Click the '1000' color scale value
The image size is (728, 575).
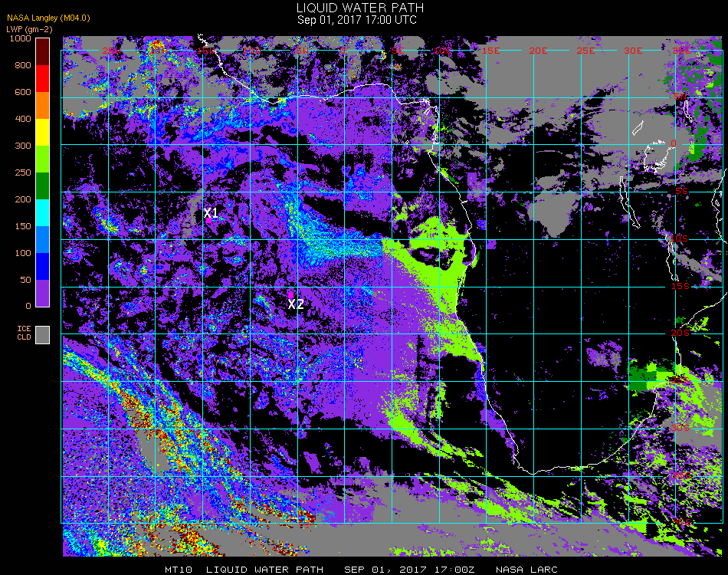tap(21, 38)
